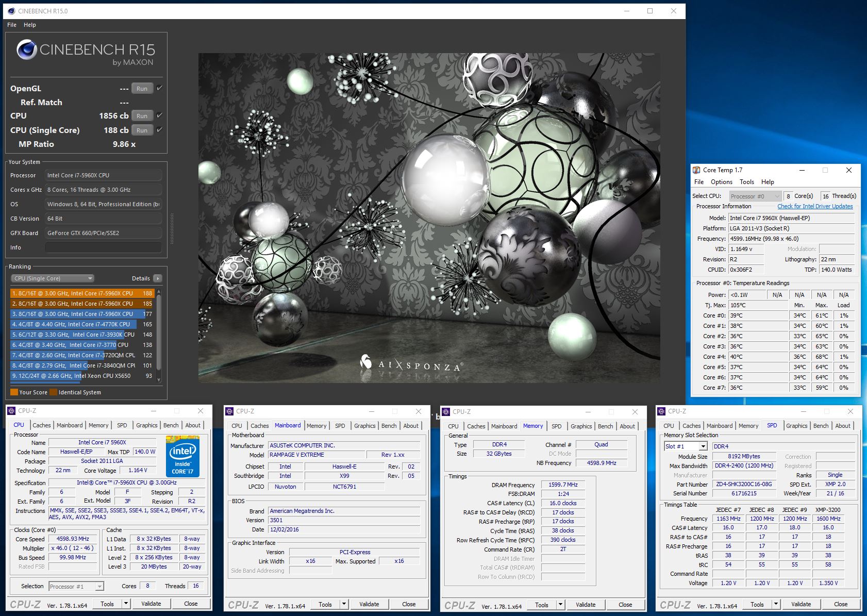Click the Identical System legend swatch
The height and width of the screenshot is (616, 867).
53,392
